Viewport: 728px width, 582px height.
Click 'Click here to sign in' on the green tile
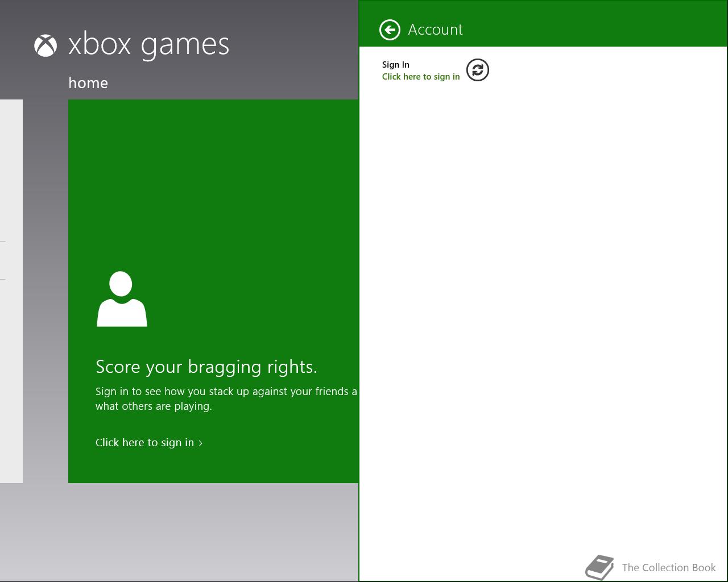[x=144, y=442]
